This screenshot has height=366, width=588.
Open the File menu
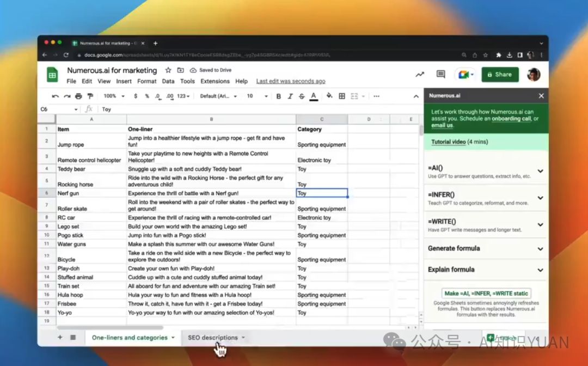[x=71, y=81]
